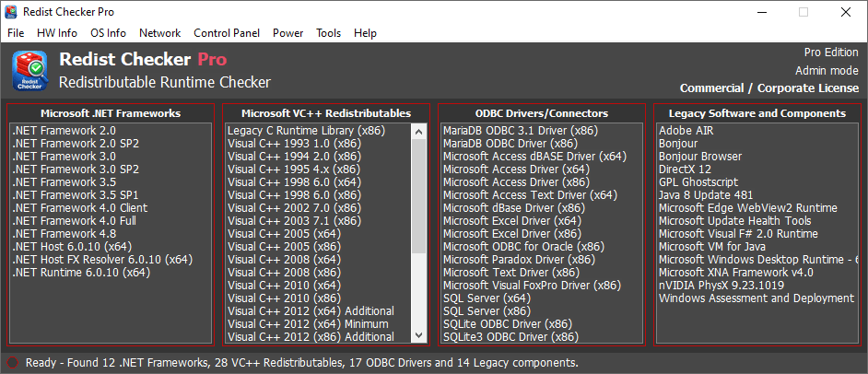Select Legacy C Runtime Library (x86)
This screenshot has width=868, height=374.
[x=306, y=131]
